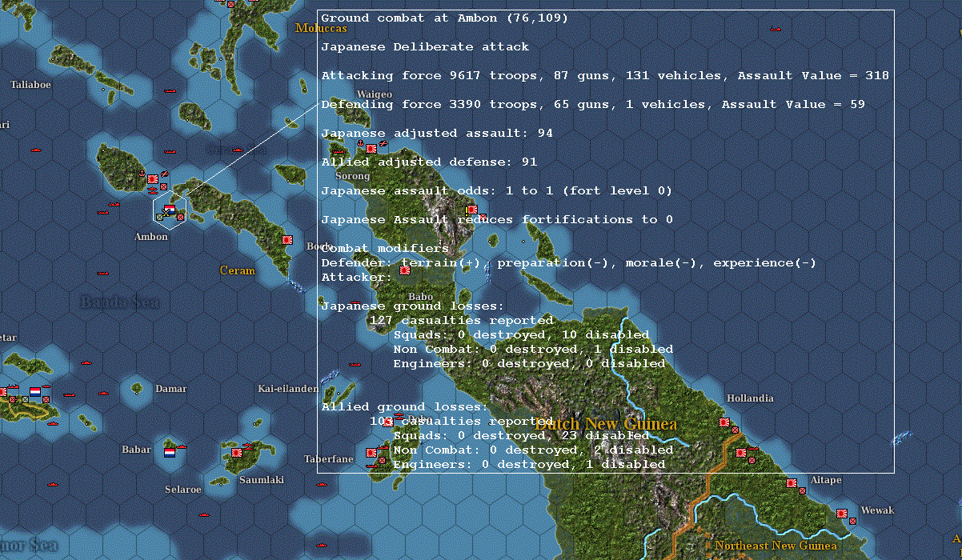
Task: Click the Banda Sea label
Action: tap(119, 302)
